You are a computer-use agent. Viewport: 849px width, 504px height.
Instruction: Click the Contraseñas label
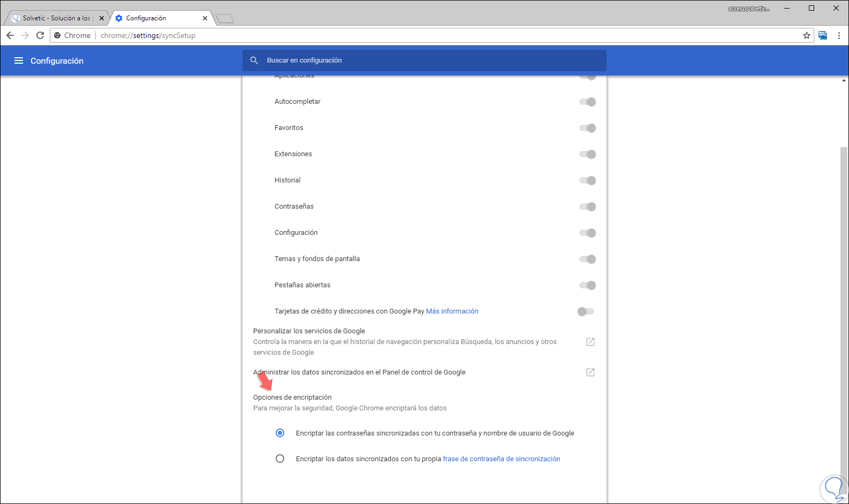coord(294,207)
